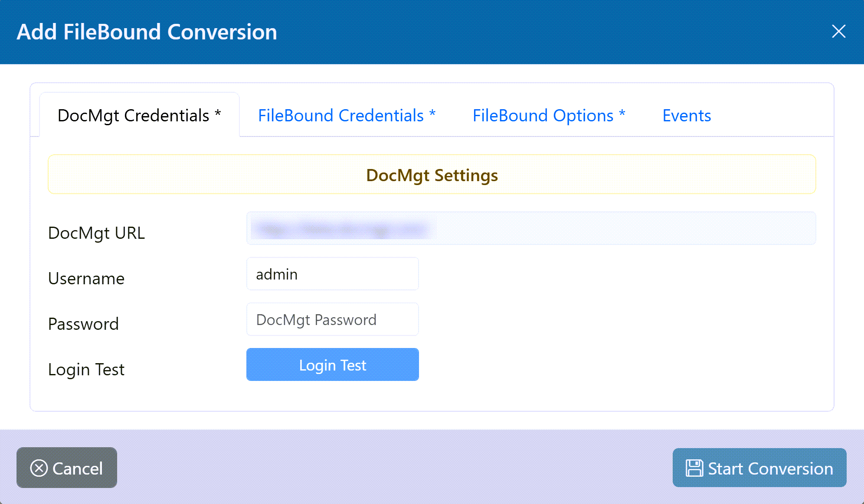Select the DocMgt Credentials tab
Viewport: 864px width, 504px height.
point(139,116)
